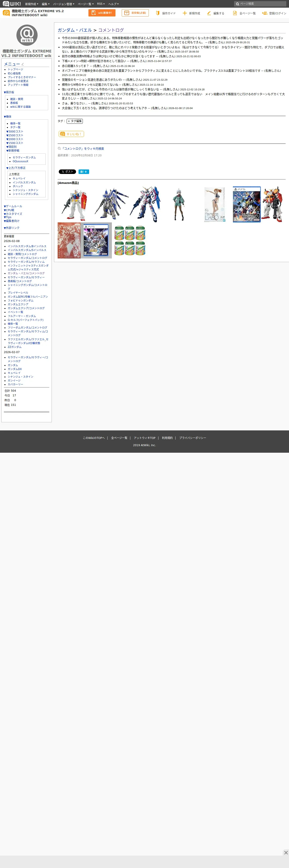This screenshot has height=868, width=289.
Task: Click the X ポスト share button
Action: [x=67, y=171]
